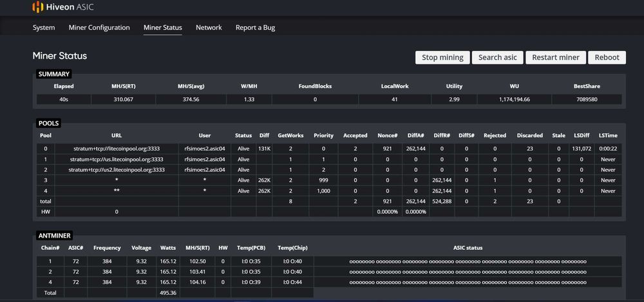Click the Stale column header
The image size is (644, 302).
coord(558,135)
